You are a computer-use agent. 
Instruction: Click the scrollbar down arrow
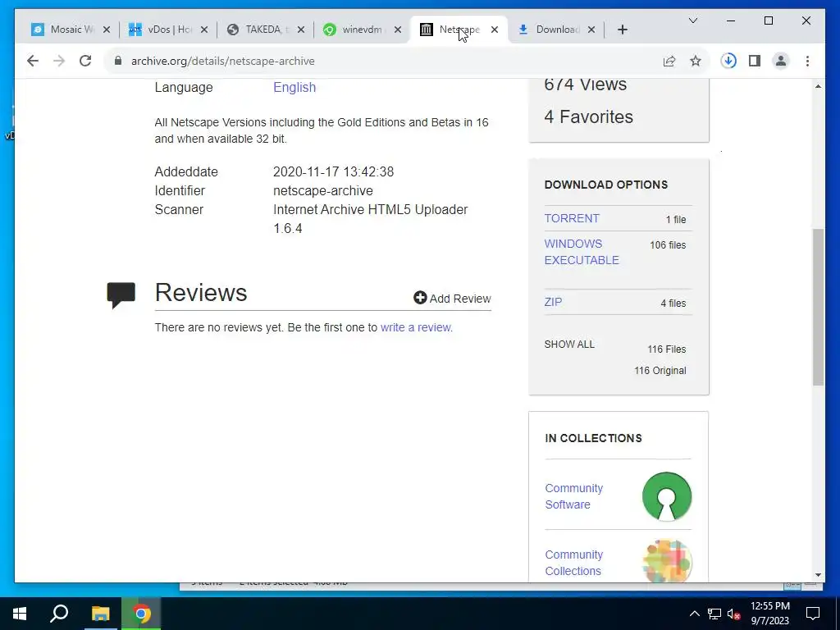[818, 575]
